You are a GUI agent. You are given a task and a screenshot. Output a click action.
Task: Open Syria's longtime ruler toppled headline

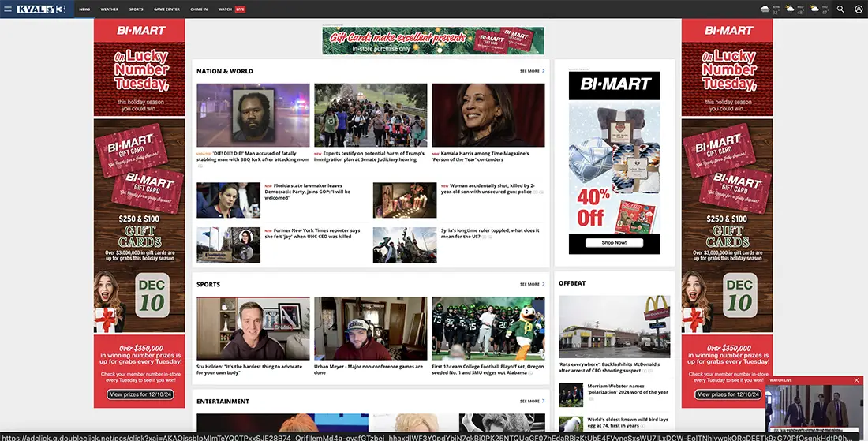[491, 233]
